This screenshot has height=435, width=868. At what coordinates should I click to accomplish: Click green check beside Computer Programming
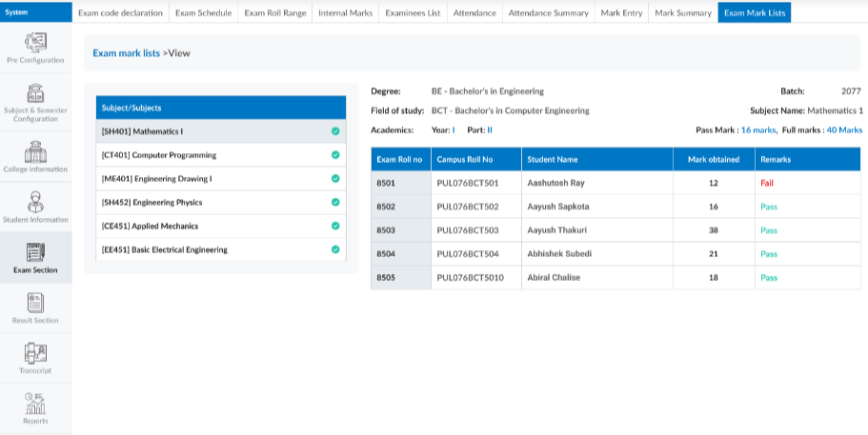pos(335,155)
